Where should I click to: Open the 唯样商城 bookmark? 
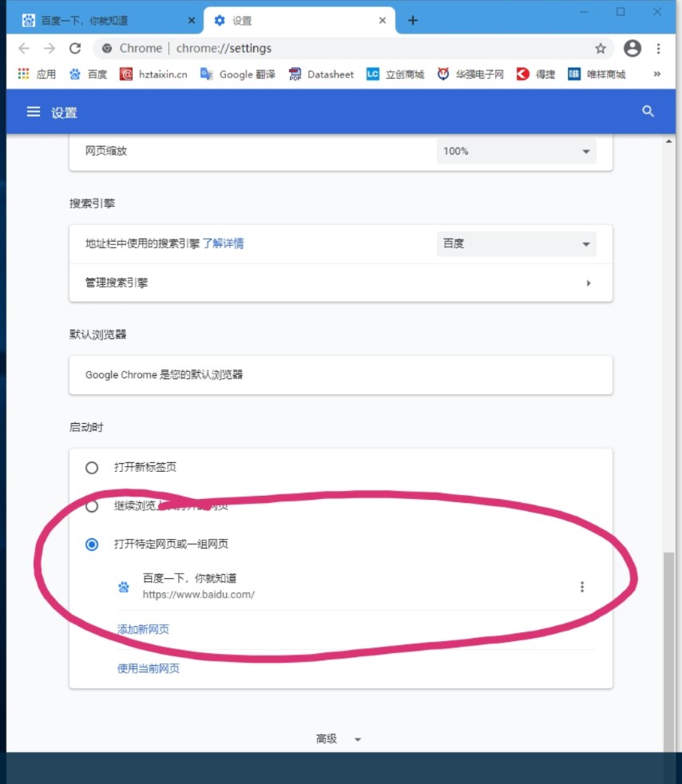pyautogui.click(x=597, y=74)
